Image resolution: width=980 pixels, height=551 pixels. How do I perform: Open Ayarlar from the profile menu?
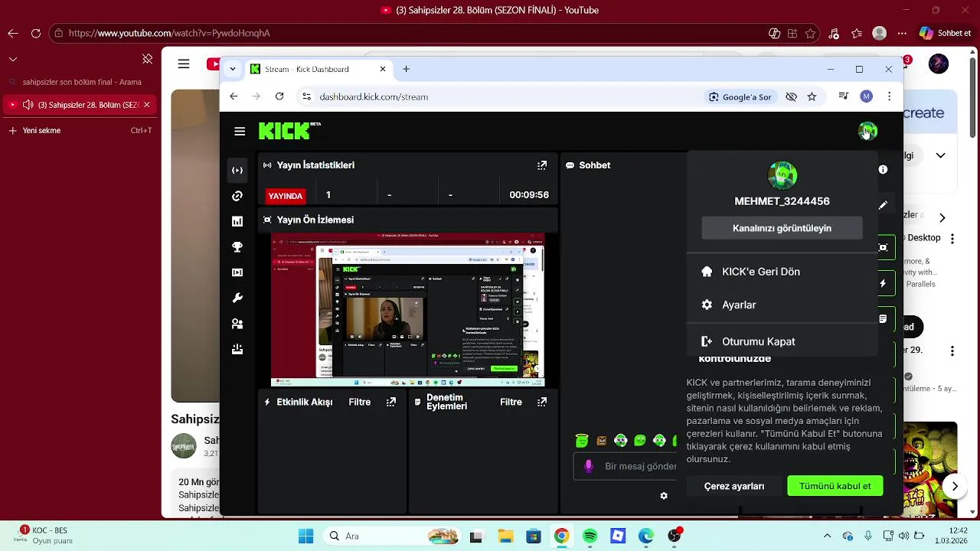[x=782, y=305]
